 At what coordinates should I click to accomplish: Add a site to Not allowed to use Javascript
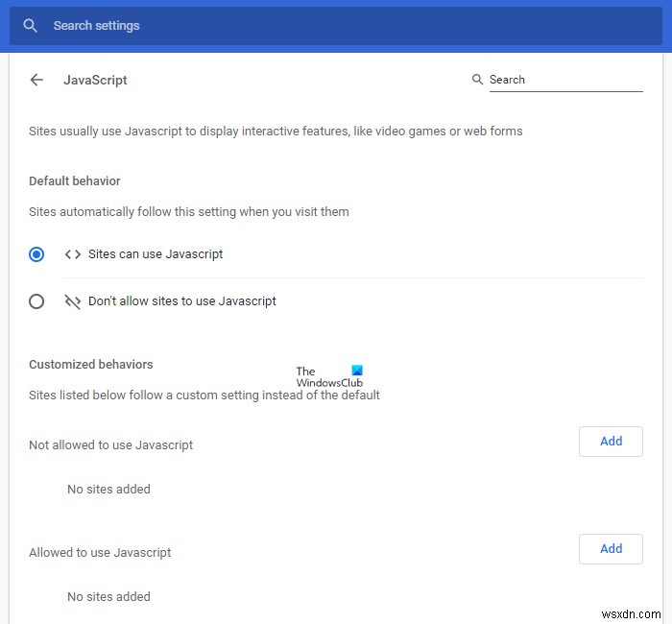pyautogui.click(x=611, y=442)
